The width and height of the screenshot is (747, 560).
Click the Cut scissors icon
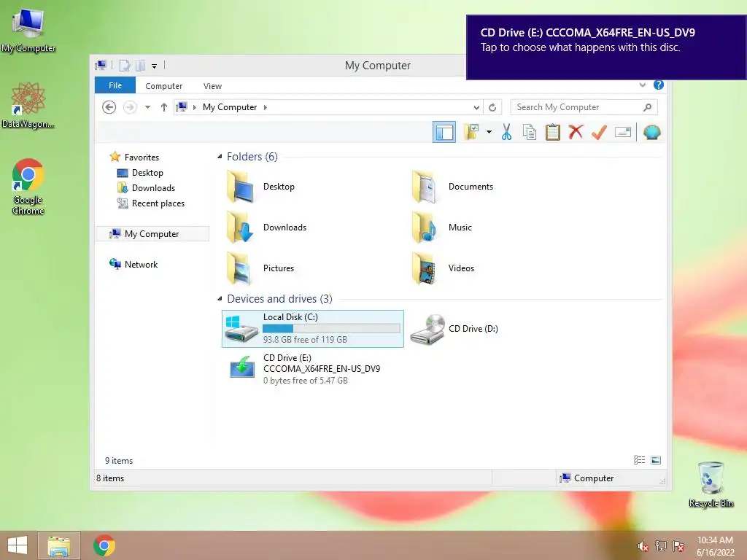tap(506, 132)
